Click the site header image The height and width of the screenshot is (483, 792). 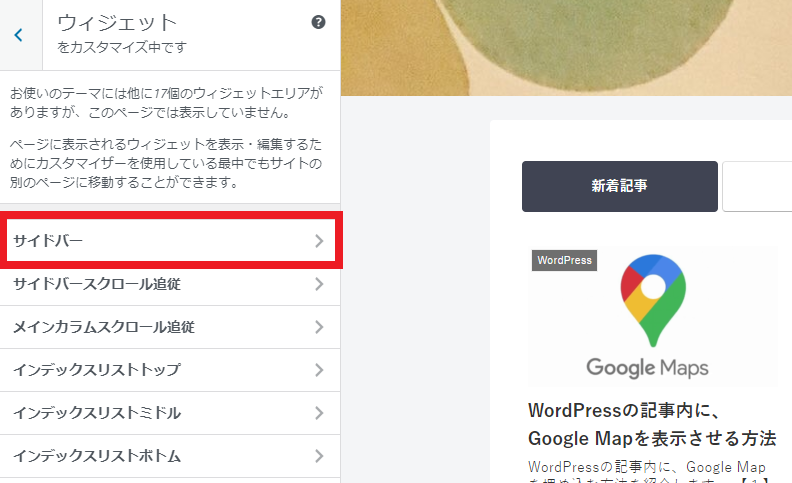point(566,47)
